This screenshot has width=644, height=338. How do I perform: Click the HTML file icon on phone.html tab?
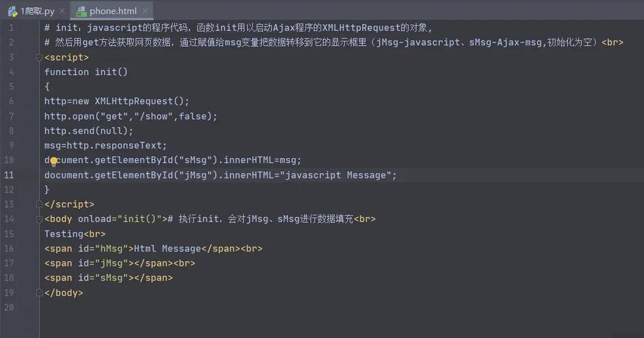point(82,11)
